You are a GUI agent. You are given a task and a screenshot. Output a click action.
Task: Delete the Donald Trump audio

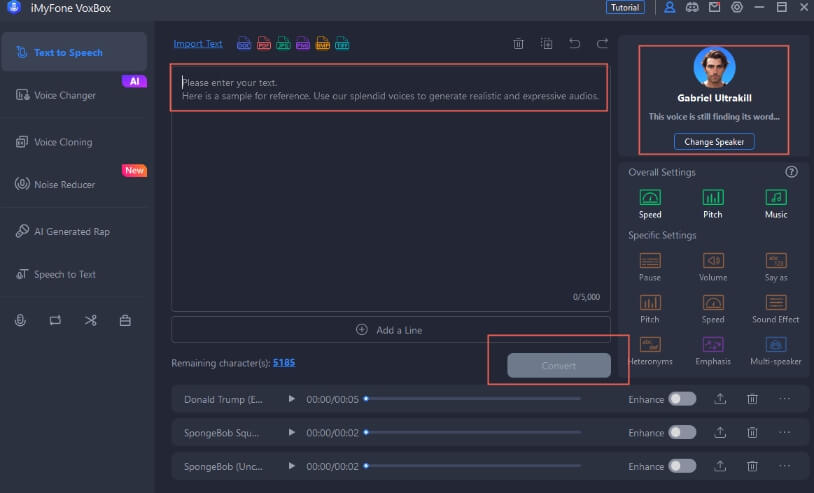click(x=752, y=399)
